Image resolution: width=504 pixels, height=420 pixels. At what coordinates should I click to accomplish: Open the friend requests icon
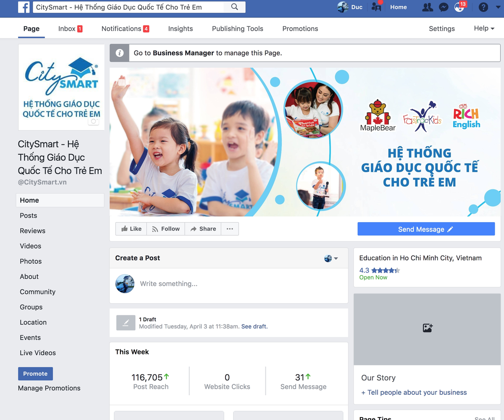[428, 7]
